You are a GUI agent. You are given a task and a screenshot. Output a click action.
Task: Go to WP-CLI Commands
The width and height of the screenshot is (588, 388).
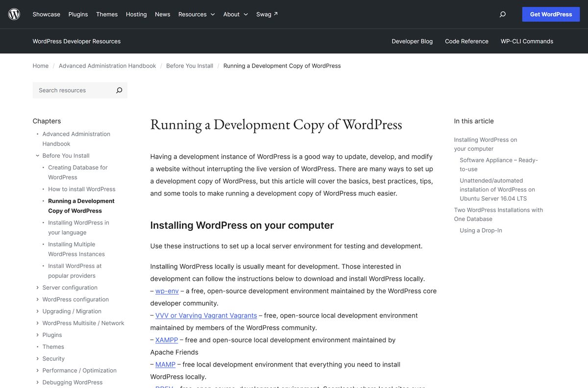(x=527, y=41)
